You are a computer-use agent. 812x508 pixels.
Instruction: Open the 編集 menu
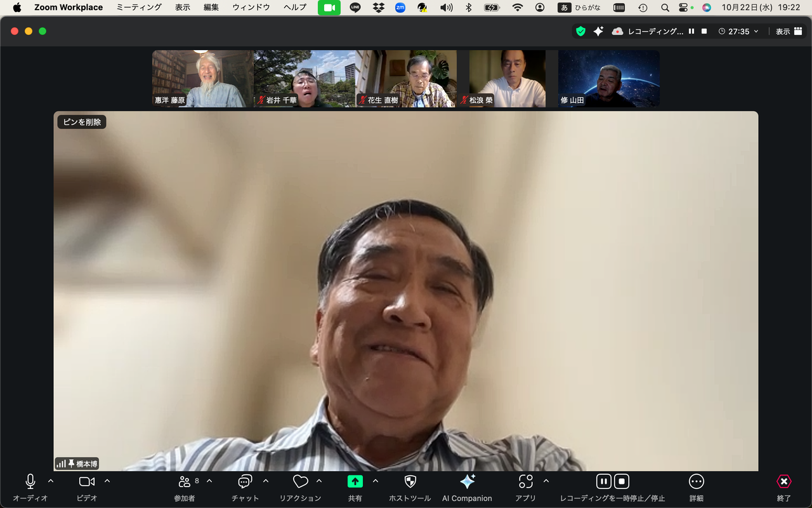click(x=211, y=8)
